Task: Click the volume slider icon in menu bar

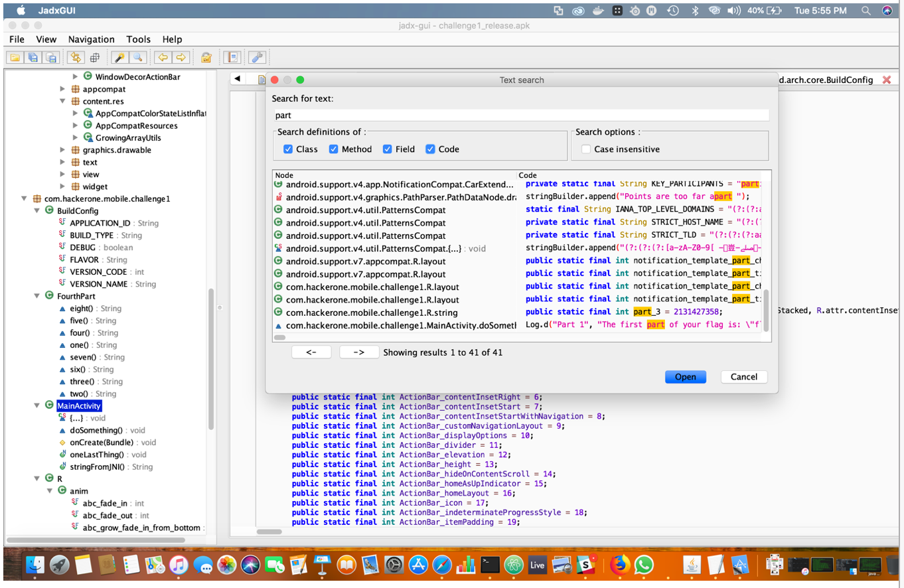Action: (x=733, y=11)
